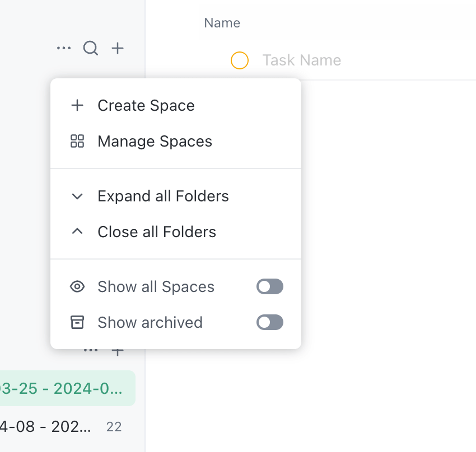The image size is (476, 452).
Task: Click the plus icon beside search
Action: click(117, 49)
